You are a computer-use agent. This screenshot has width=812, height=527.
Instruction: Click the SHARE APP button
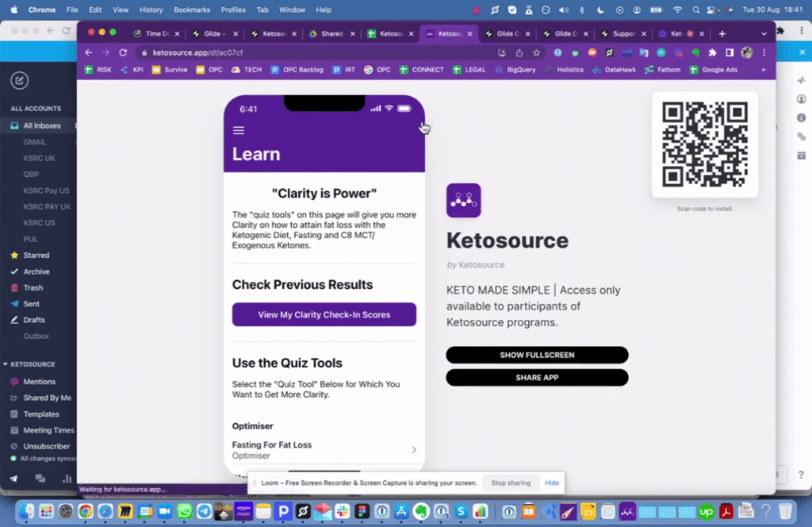coord(537,377)
